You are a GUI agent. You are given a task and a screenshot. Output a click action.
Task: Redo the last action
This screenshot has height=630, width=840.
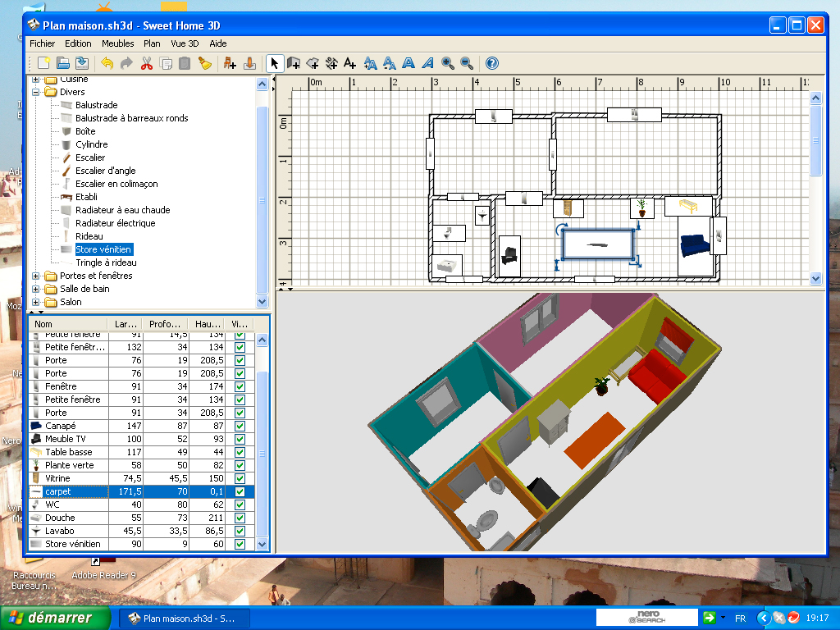pos(126,63)
